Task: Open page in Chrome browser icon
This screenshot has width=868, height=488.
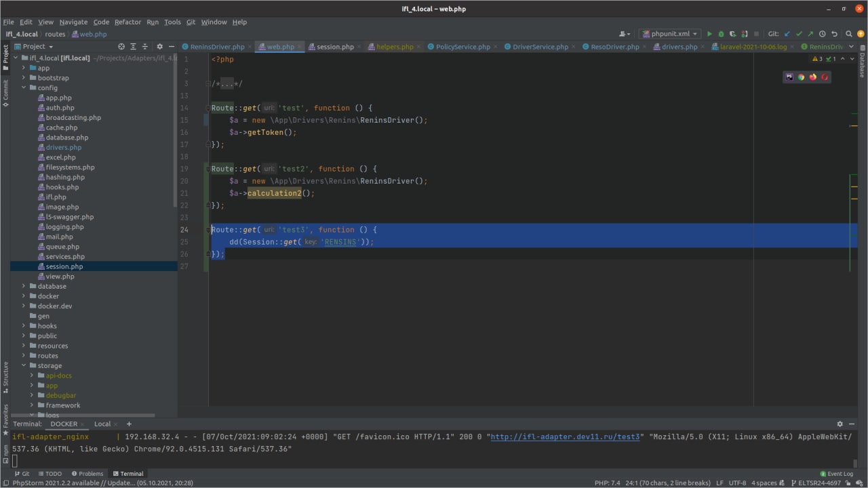Action: 801,77
